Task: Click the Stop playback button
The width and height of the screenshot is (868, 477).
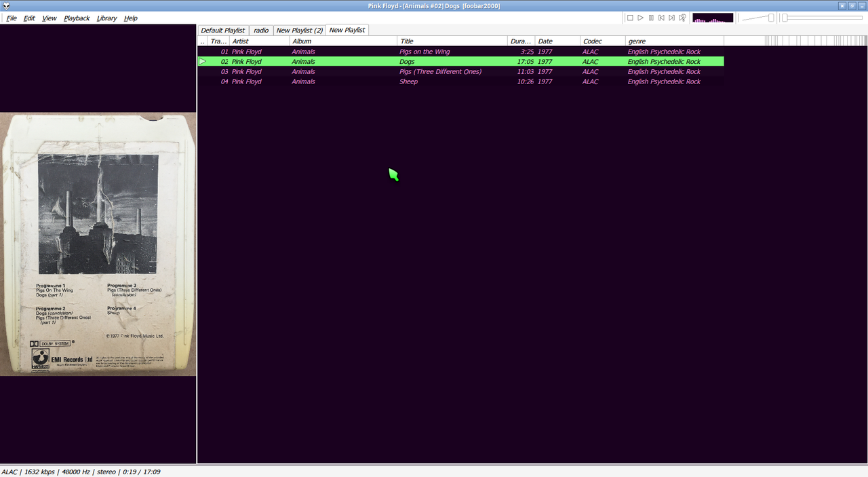Action: (630, 18)
